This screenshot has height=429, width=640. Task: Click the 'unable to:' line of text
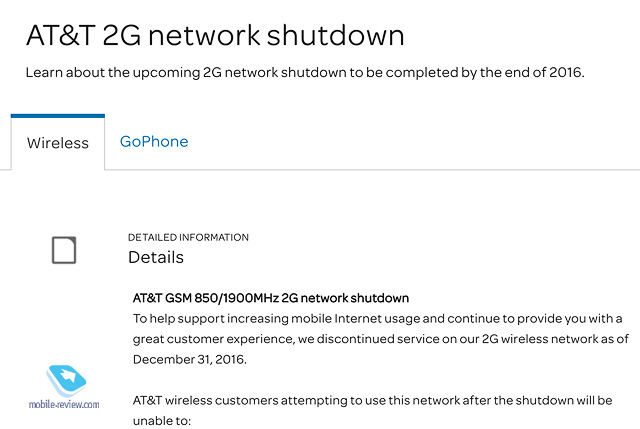click(162, 420)
